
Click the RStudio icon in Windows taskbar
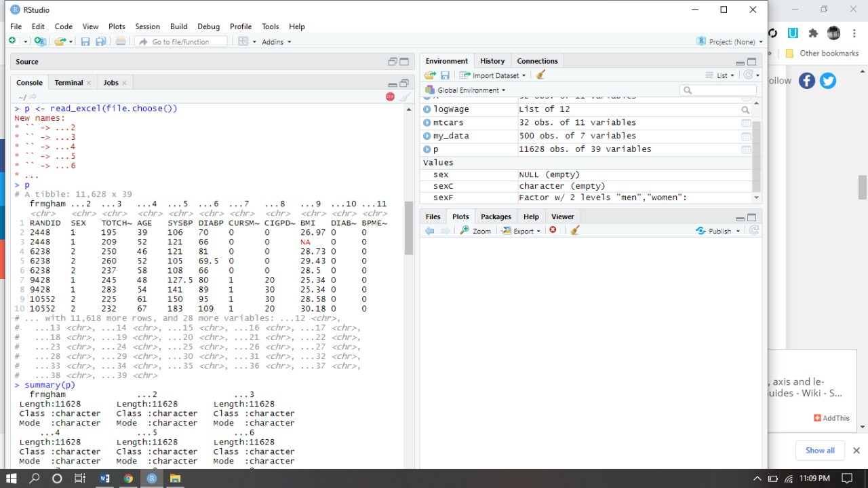point(152,478)
